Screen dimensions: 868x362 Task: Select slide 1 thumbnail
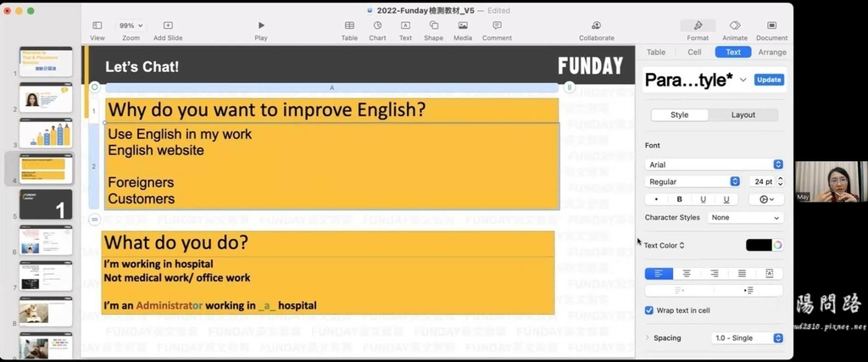pyautogui.click(x=46, y=62)
